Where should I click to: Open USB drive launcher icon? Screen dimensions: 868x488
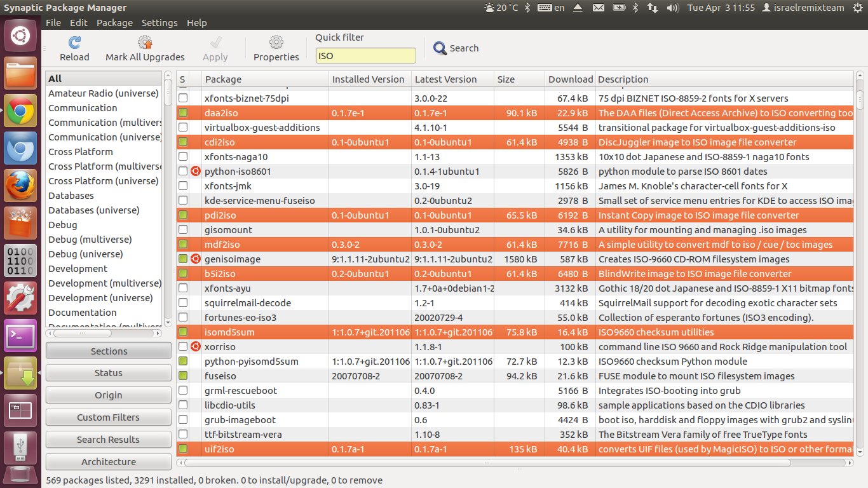20,447
